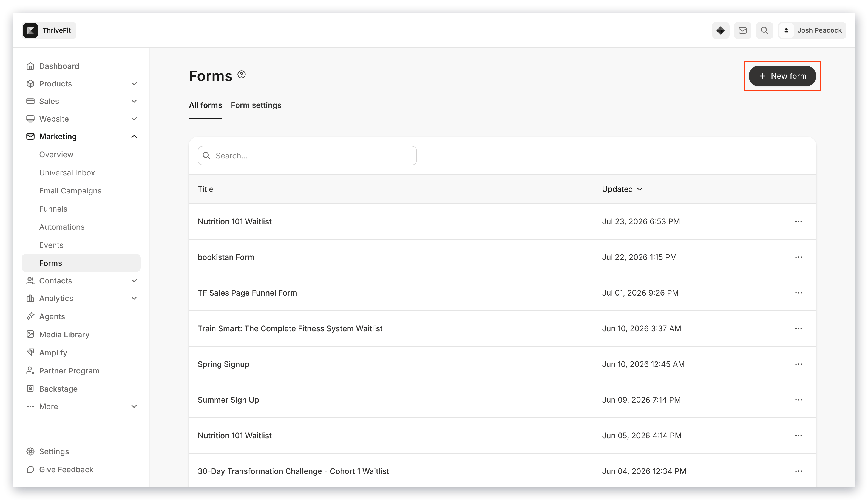The height and width of the screenshot is (500, 868).
Task: Open TF Sales Page Funnel Form
Action: pos(247,293)
